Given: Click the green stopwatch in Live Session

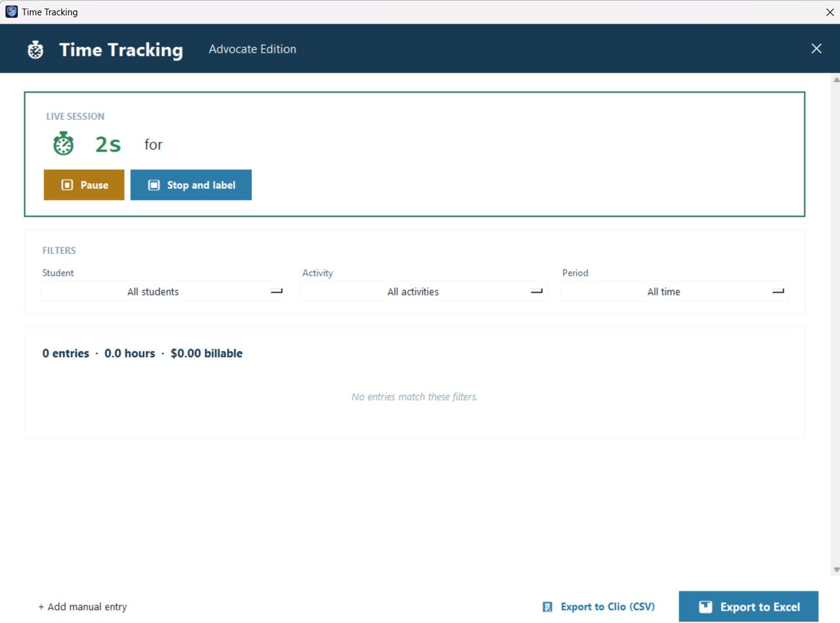Looking at the screenshot, I should point(64,144).
